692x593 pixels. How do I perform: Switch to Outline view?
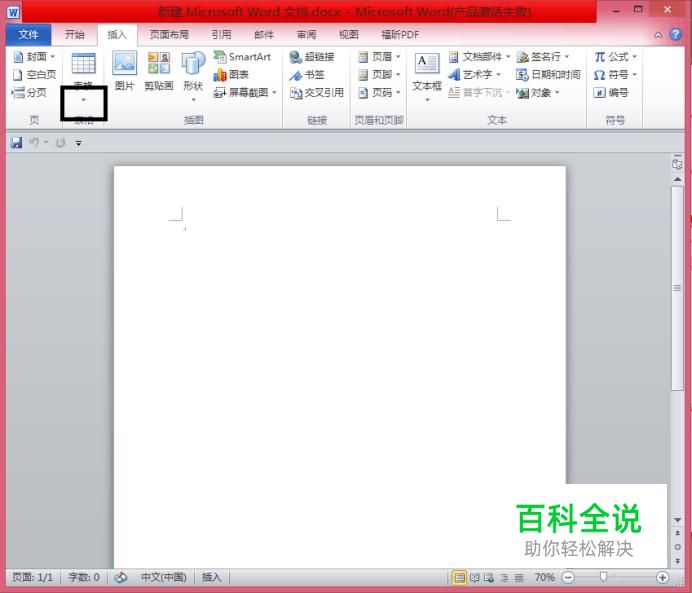[x=504, y=577]
